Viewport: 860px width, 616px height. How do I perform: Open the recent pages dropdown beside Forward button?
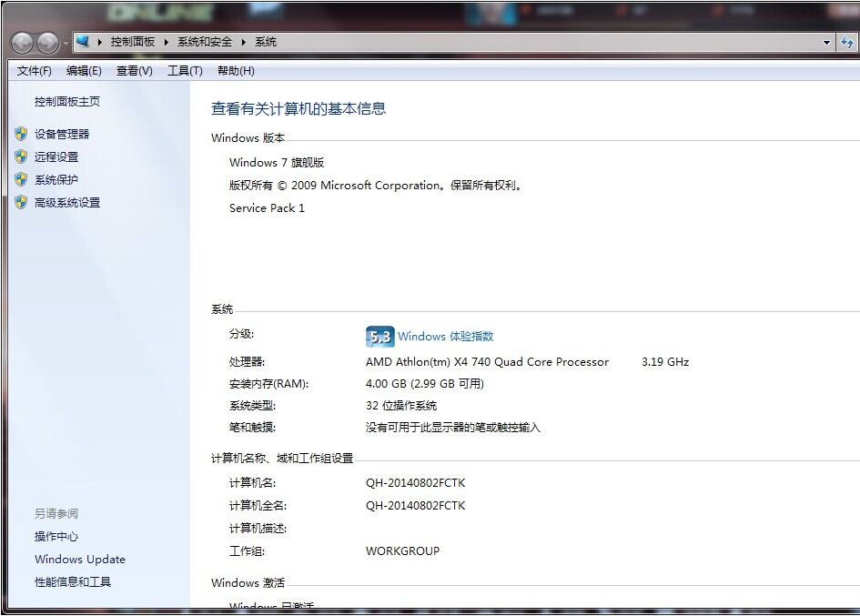click(66, 44)
